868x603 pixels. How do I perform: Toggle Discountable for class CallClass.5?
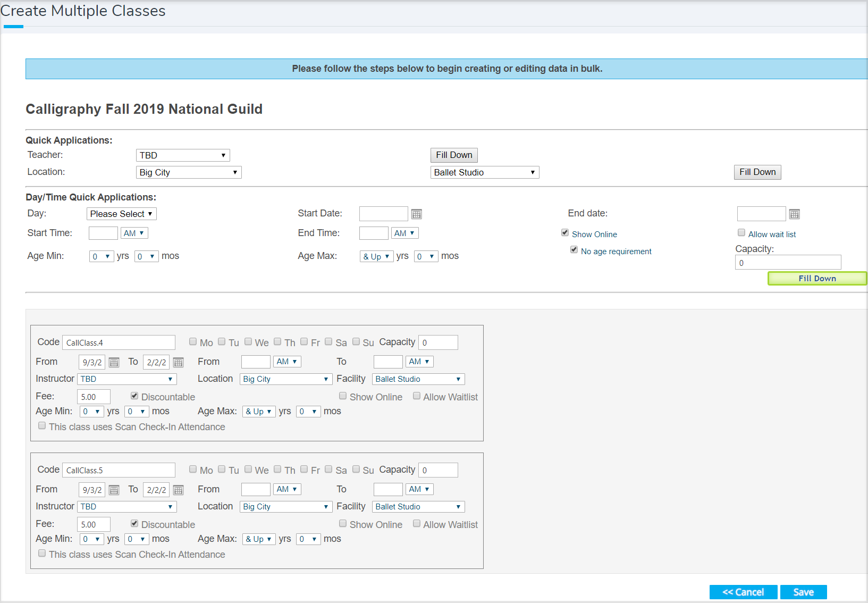134,524
